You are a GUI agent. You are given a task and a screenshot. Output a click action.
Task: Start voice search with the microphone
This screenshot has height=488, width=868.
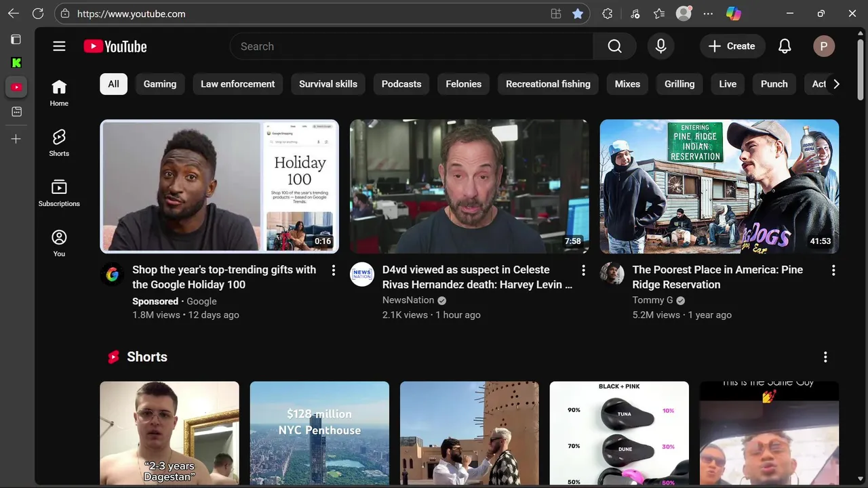point(660,46)
